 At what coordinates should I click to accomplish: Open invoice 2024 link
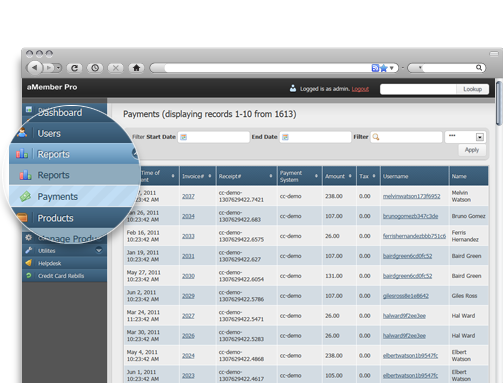[x=188, y=356]
